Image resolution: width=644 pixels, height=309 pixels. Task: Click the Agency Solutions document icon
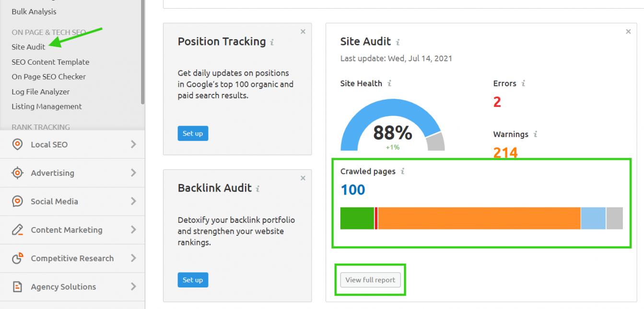[x=18, y=286]
